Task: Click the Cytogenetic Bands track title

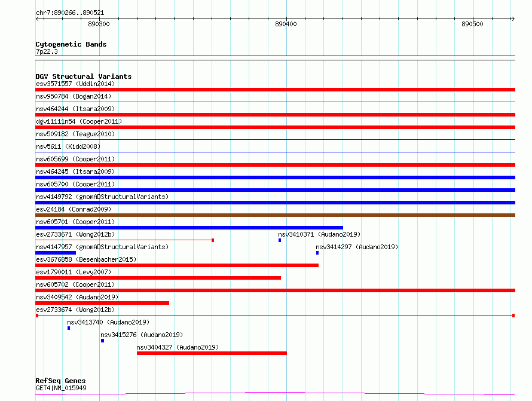Action: click(71, 44)
